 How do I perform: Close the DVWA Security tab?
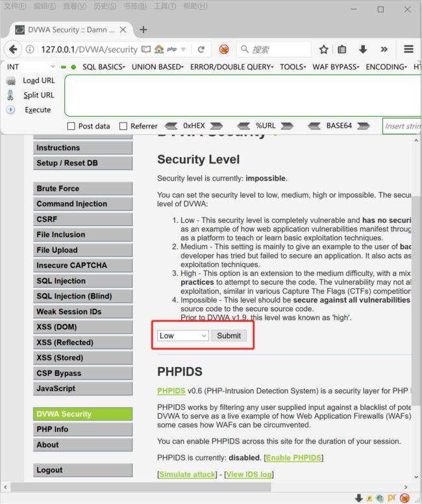pos(123,30)
